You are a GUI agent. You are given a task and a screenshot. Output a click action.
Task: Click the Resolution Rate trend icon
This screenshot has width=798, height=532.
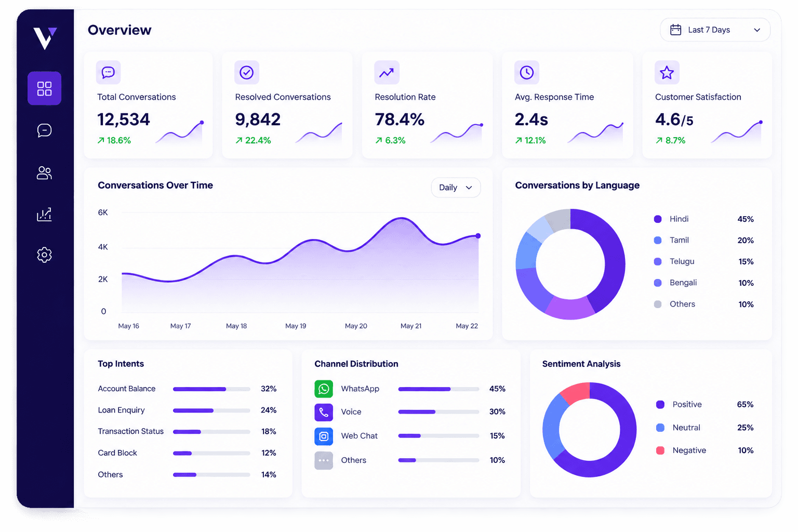387,72
